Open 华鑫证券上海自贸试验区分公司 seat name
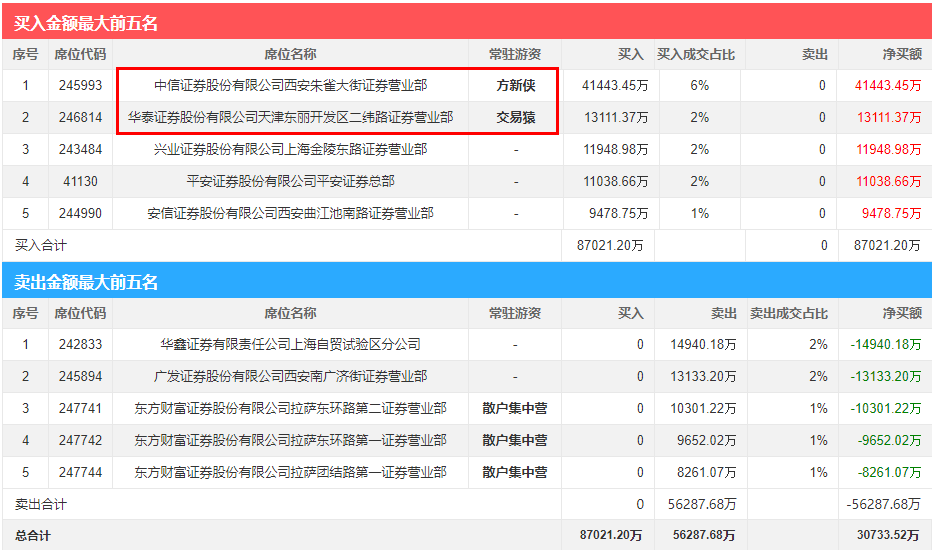Image resolution: width=932 pixels, height=550 pixels. [291, 345]
